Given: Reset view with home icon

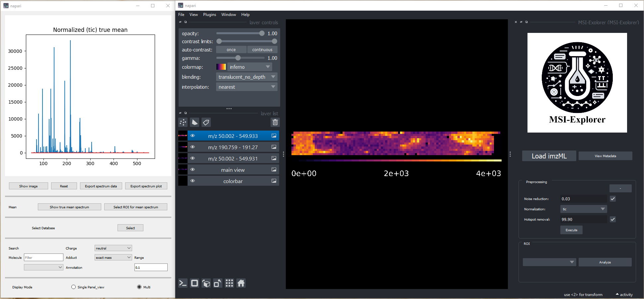Looking at the screenshot, I should (x=241, y=283).
